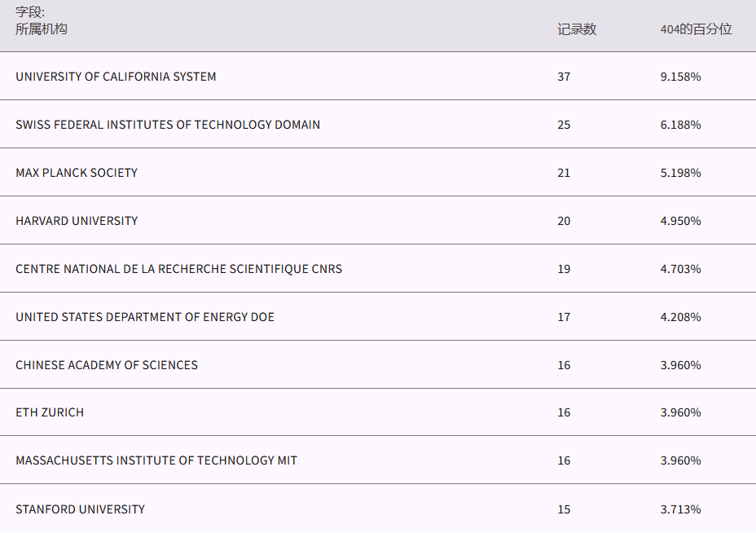Open Swiss Federal Institutes of Technology Domain
This screenshot has width=756, height=533.
tap(168, 125)
